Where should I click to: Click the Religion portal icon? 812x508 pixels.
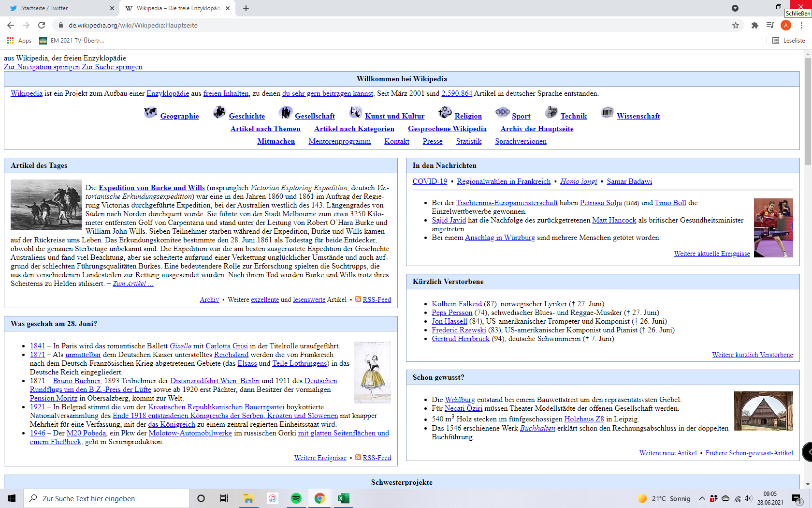click(x=445, y=112)
